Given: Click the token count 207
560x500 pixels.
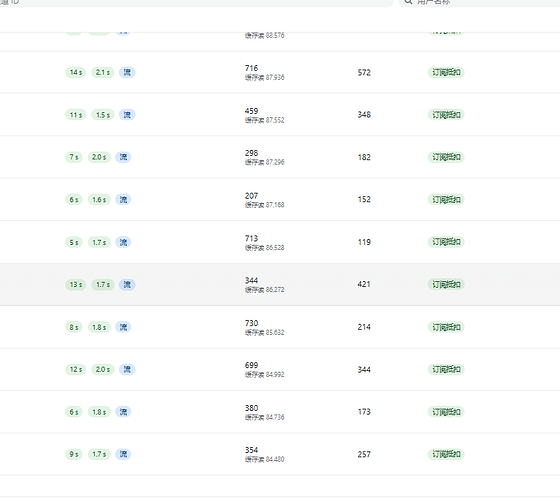Looking at the screenshot, I should point(251,196).
